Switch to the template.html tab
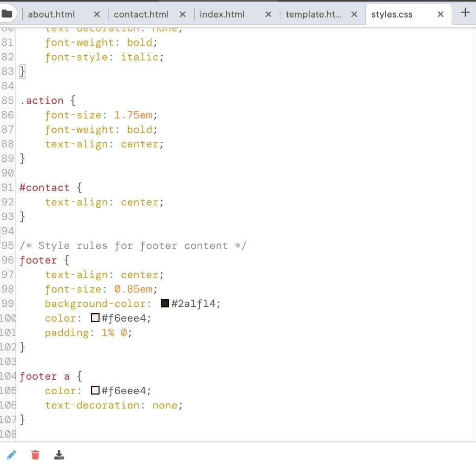Image resolution: width=476 pixels, height=468 pixels. [x=313, y=14]
